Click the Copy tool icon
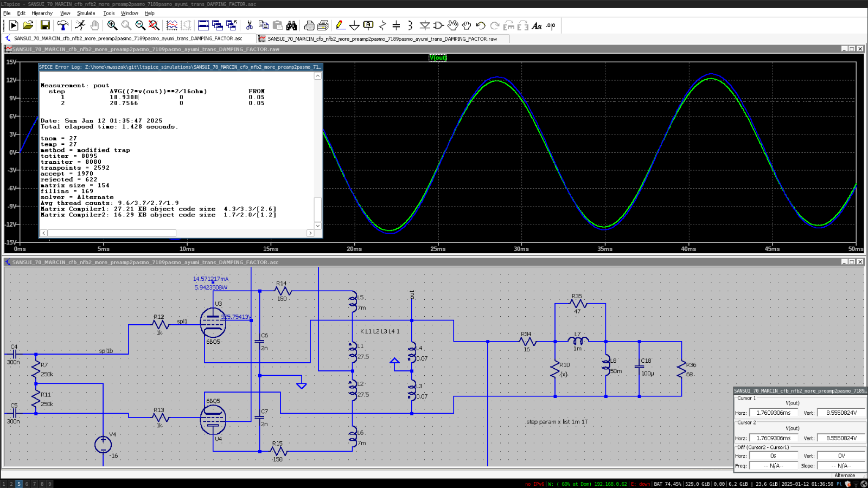This screenshot has height=488, width=868. coord(264,25)
